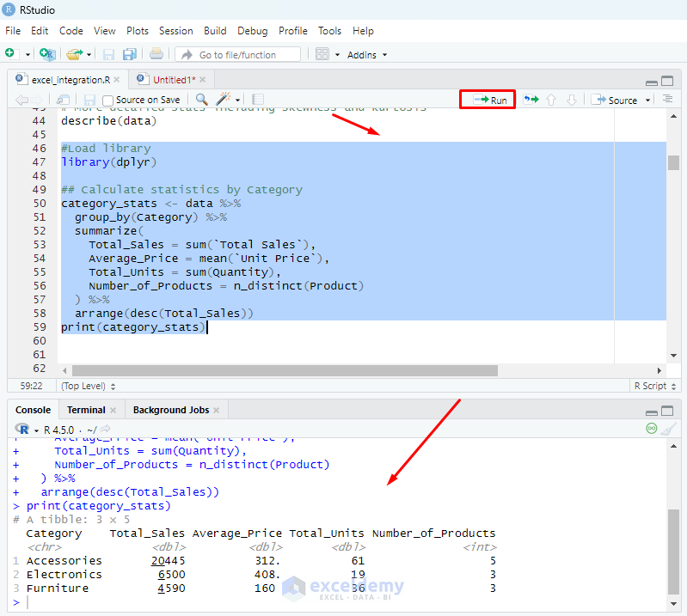
Task: Close the Terminal tab
Action: [113, 410]
